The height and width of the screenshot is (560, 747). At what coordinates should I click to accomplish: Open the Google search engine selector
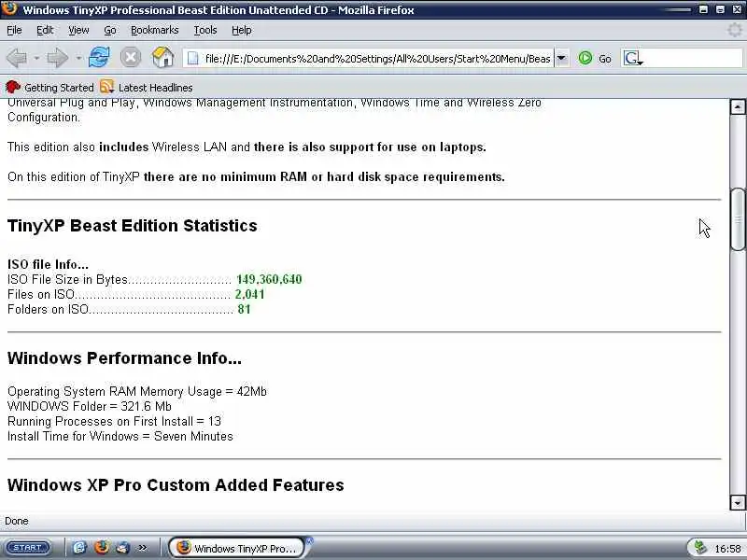pyautogui.click(x=633, y=59)
